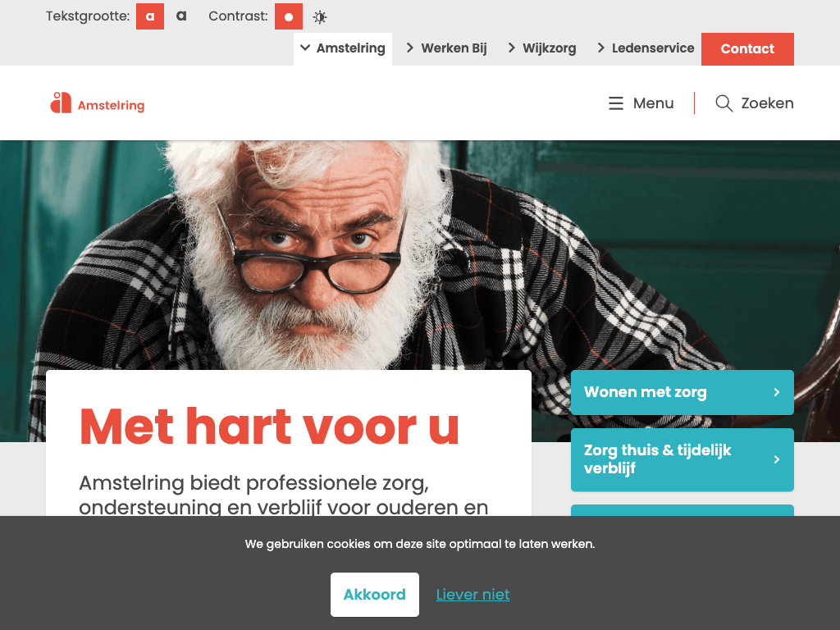840x630 pixels.
Task: Open Zorg thuis & tijdelijk verblijf
Action: 682,459
